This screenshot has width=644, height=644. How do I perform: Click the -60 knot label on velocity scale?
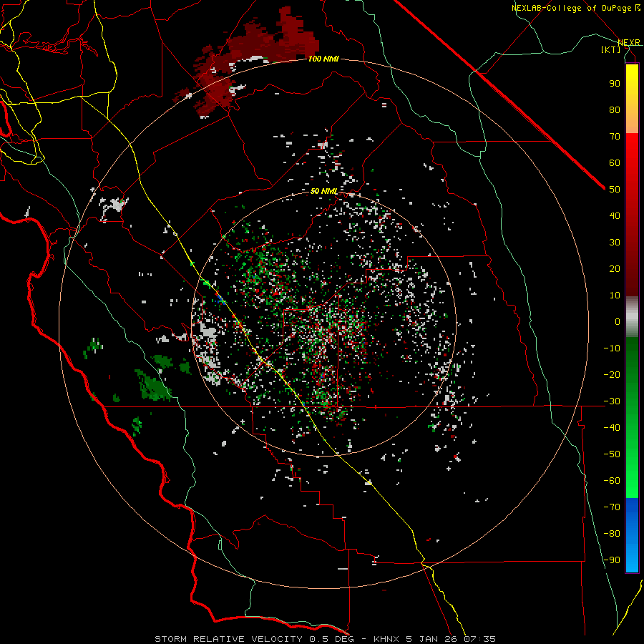point(612,481)
